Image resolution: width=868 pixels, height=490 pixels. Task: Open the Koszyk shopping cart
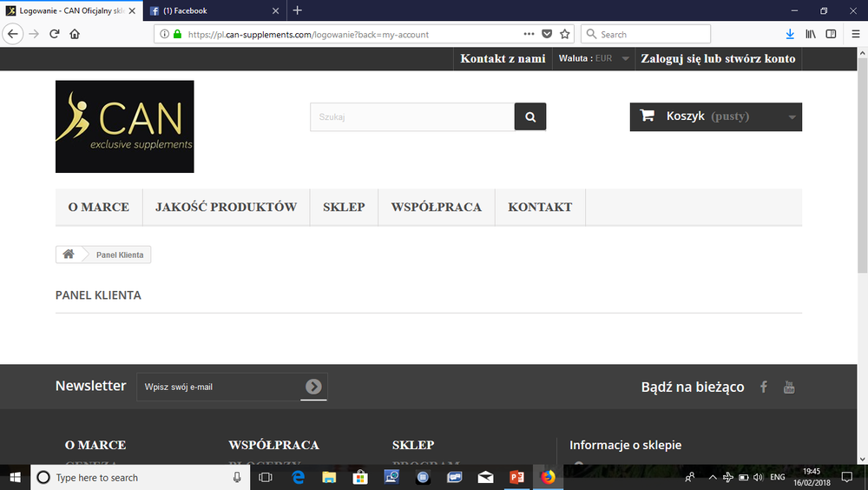click(716, 116)
